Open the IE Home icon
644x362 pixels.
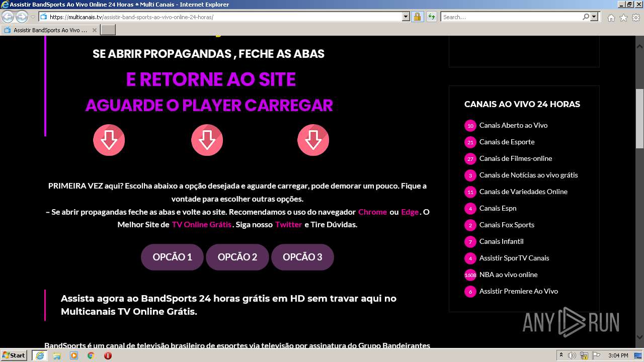[x=611, y=18]
